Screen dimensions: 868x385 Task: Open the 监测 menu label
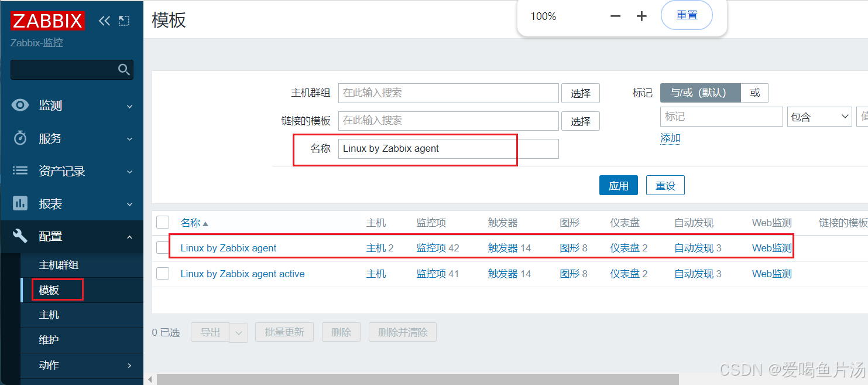coord(50,105)
